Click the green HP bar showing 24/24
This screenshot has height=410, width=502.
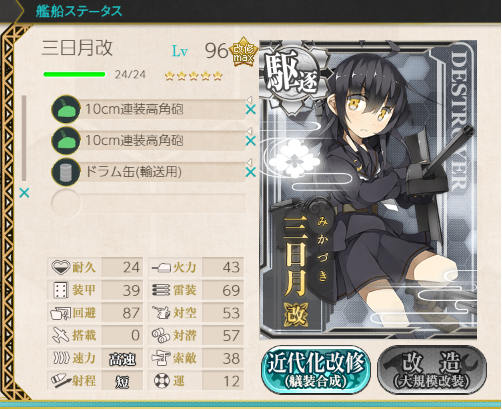(x=75, y=74)
